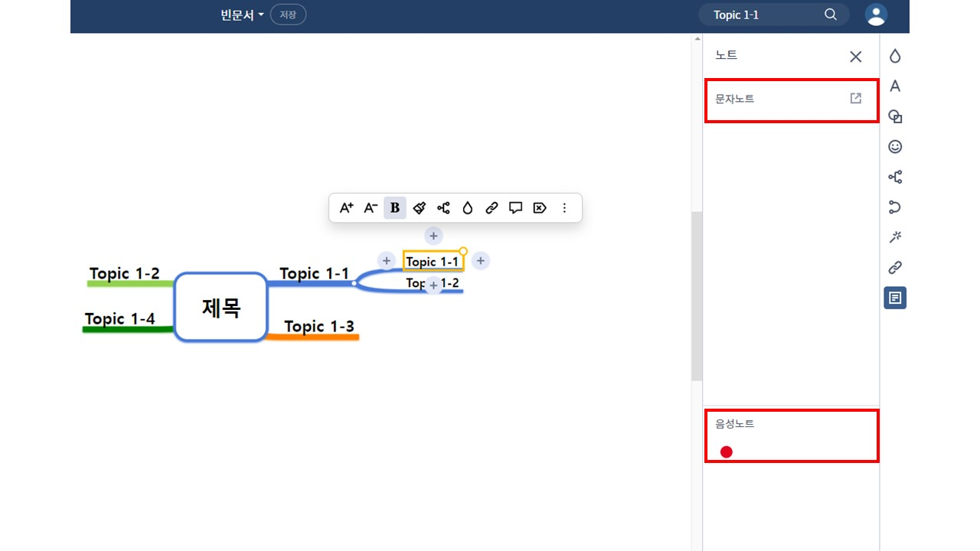The width and height of the screenshot is (980, 551).
Task: Add topic left of selected Topic 1-1
Action: [x=387, y=261]
